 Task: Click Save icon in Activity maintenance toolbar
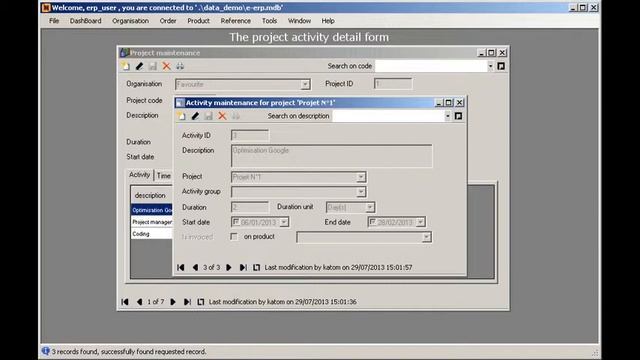[209, 116]
